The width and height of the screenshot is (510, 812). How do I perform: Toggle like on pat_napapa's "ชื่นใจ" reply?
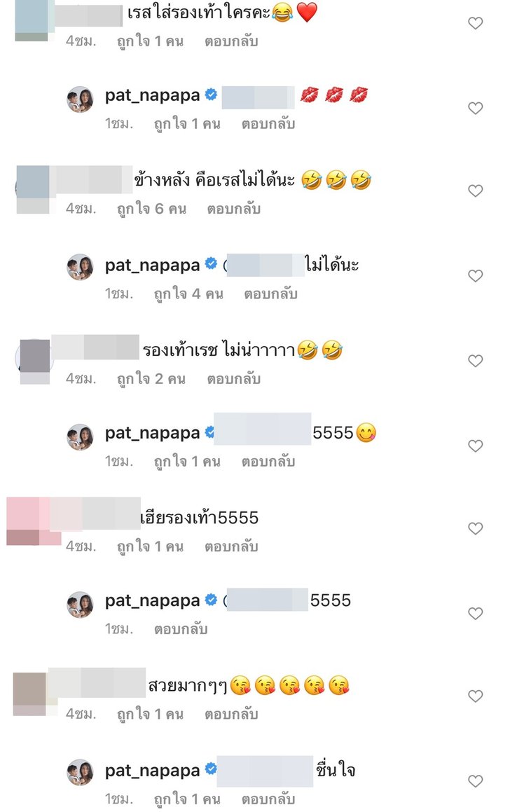point(475,781)
